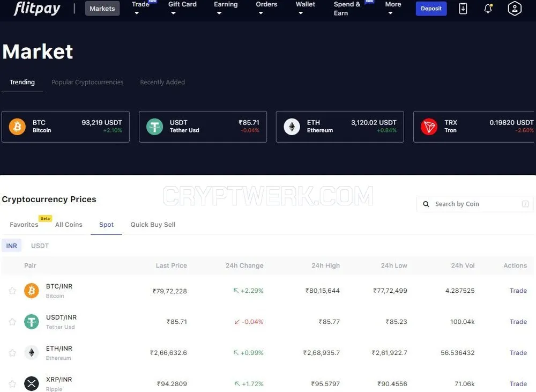
Task: Click the search magnifier icon
Action: [426, 204]
